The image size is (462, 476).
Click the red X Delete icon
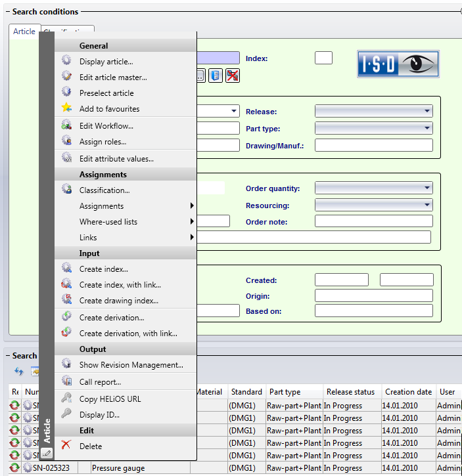(66, 446)
